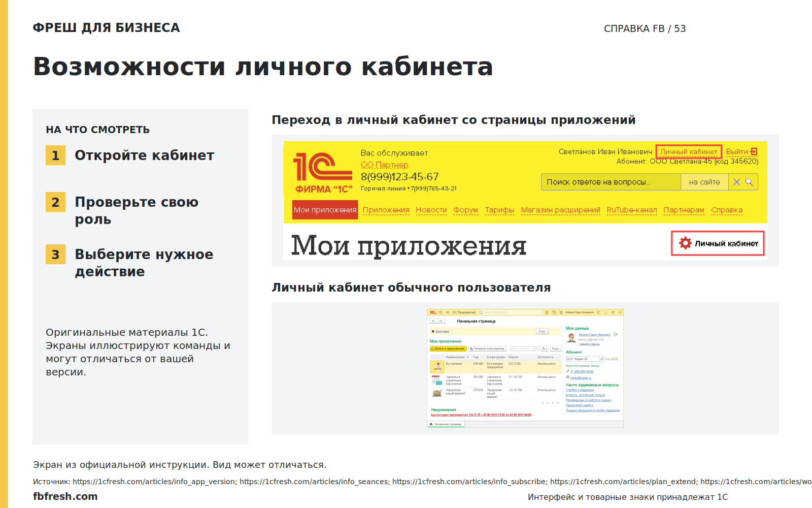Open the hamburger menu in the 1C window
Image resolution: width=812 pixels, height=508 pixels.
tap(441, 312)
